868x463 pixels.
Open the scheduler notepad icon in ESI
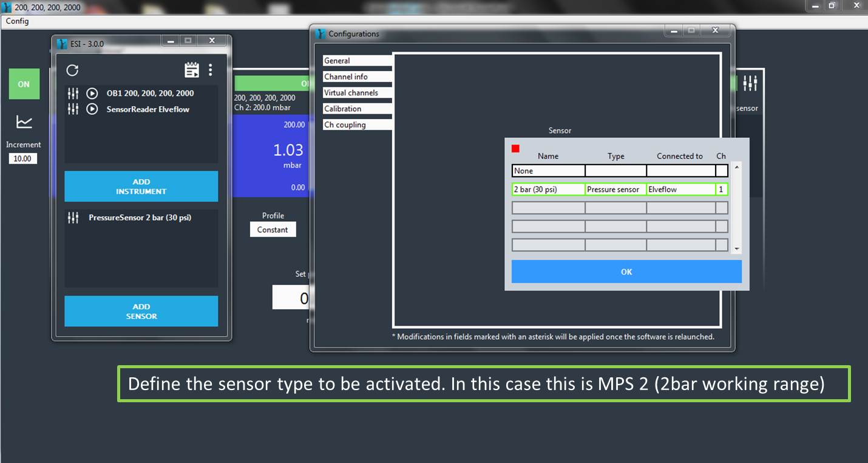tap(192, 70)
